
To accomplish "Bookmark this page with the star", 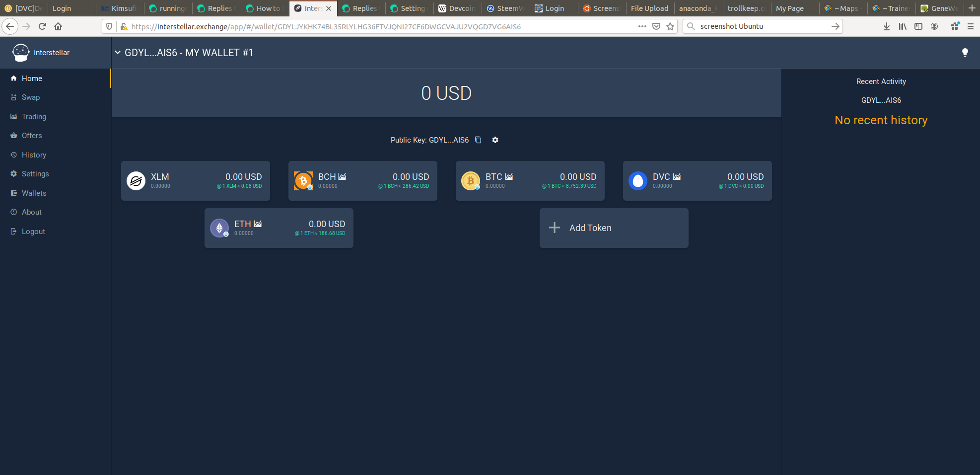I will [670, 26].
